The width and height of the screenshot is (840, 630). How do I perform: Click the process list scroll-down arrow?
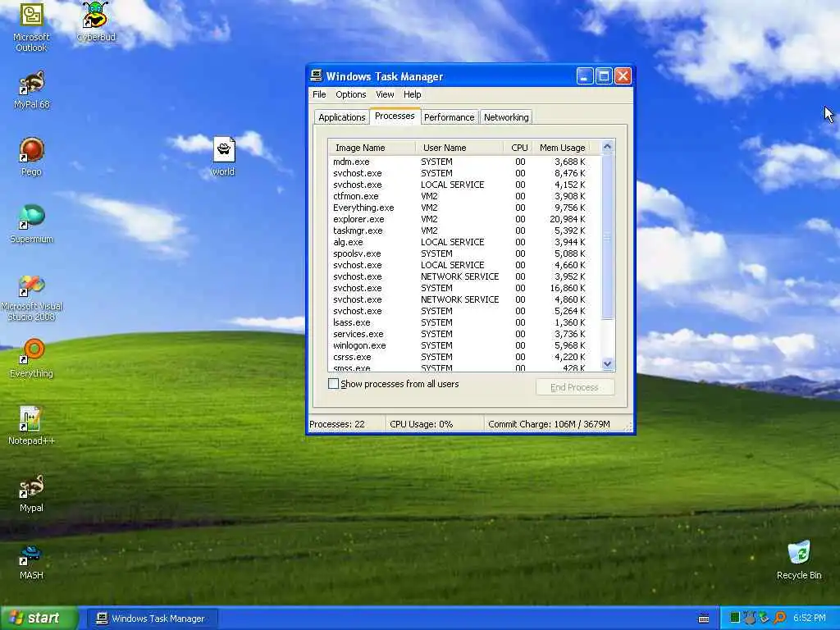pyautogui.click(x=607, y=363)
